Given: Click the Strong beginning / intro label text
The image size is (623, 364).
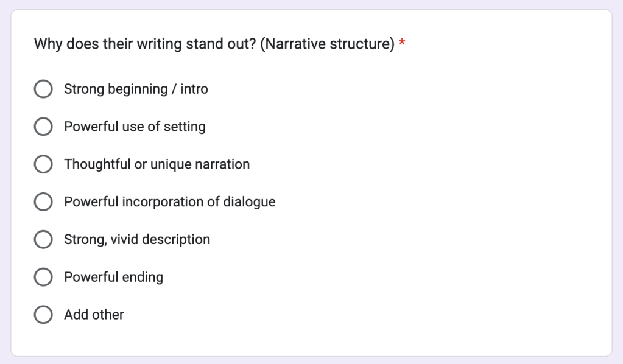Looking at the screenshot, I should click(x=135, y=89).
